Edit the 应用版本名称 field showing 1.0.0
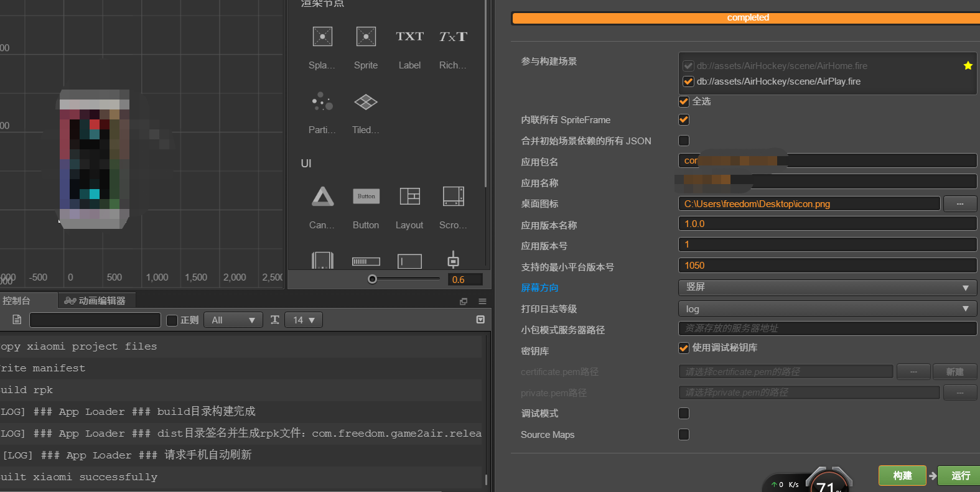This screenshot has height=492, width=980. tap(828, 224)
